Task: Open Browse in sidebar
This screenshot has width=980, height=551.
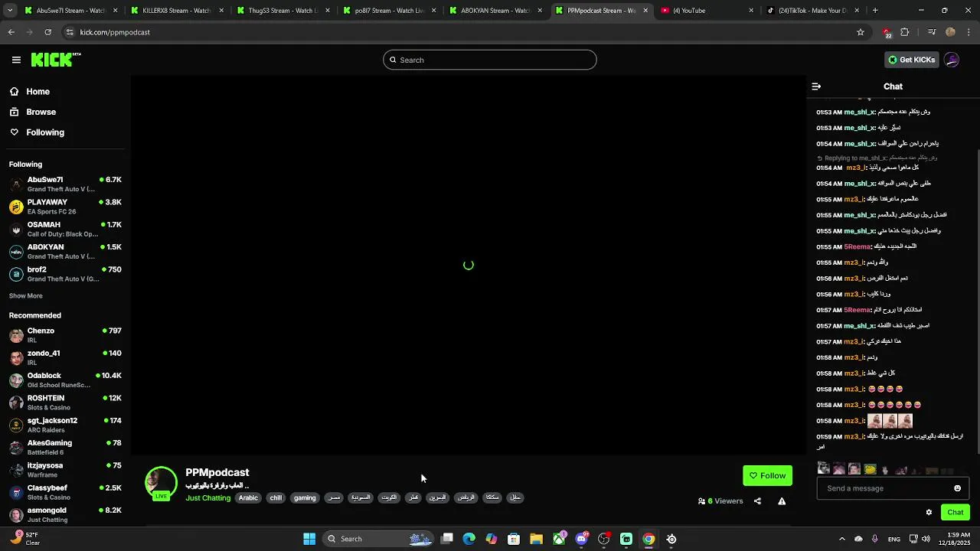Action: pyautogui.click(x=41, y=112)
